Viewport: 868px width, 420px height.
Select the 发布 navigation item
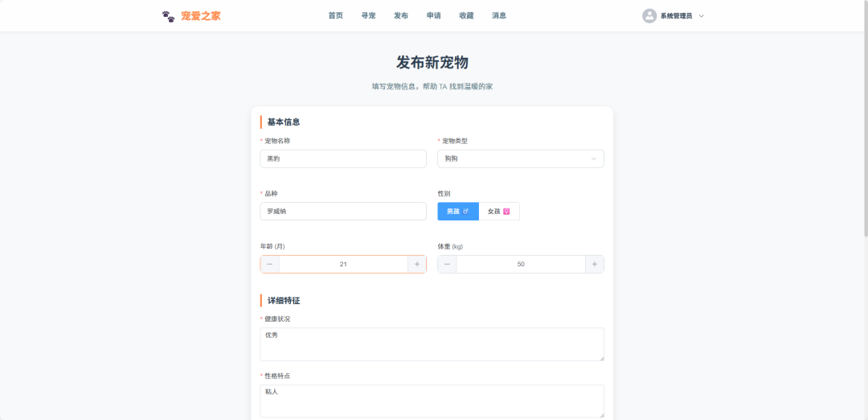pyautogui.click(x=401, y=15)
